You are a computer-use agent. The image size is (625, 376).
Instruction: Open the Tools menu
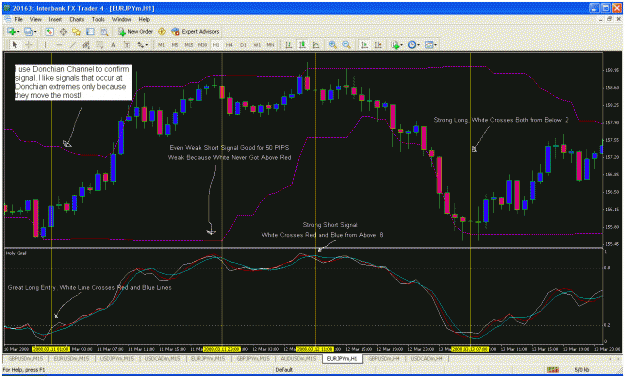[98, 19]
